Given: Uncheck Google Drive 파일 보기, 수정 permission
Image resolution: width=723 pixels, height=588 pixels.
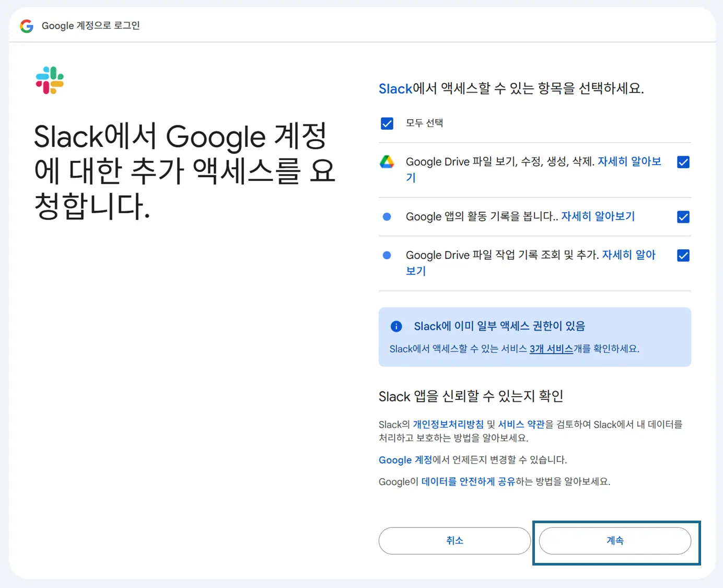Looking at the screenshot, I should point(683,162).
